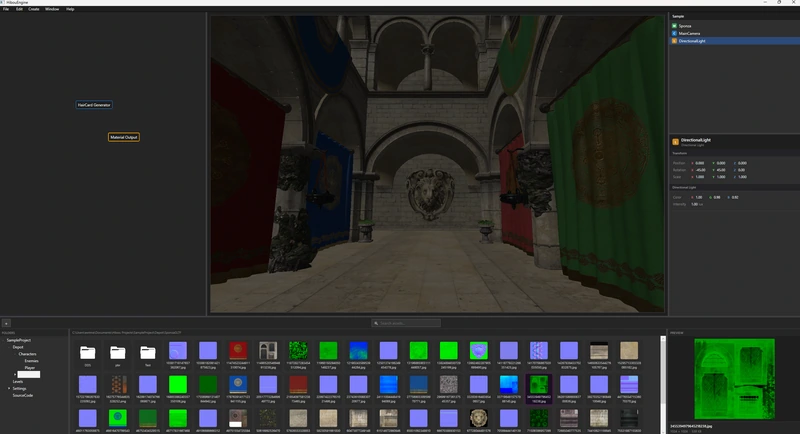Select the lion head texture thumbnail
This screenshot has height=434, width=800.
tap(479, 418)
